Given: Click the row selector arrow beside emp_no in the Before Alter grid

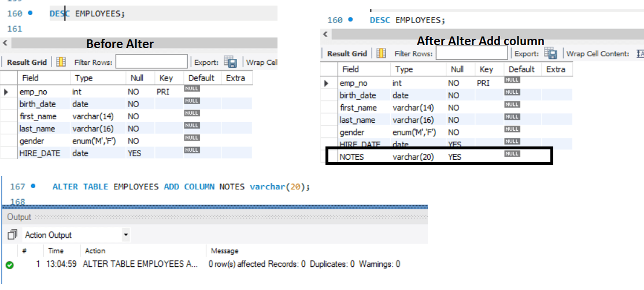Looking at the screenshot, I should click(6, 91).
